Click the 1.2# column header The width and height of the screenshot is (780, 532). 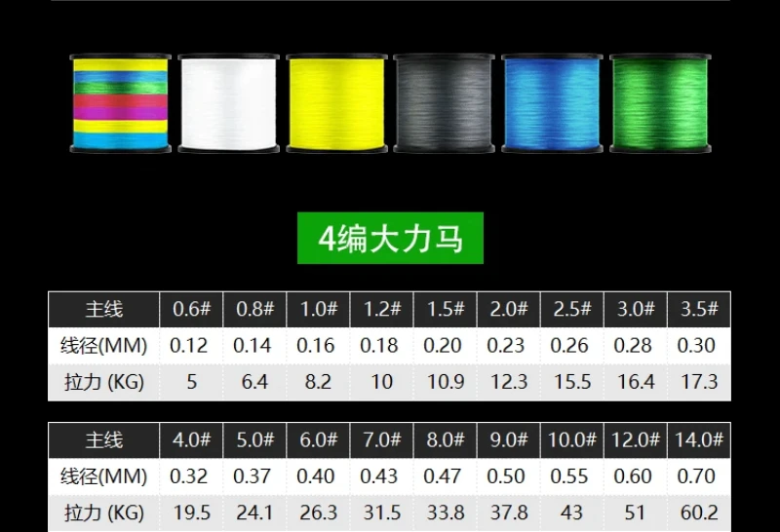(381, 309)
